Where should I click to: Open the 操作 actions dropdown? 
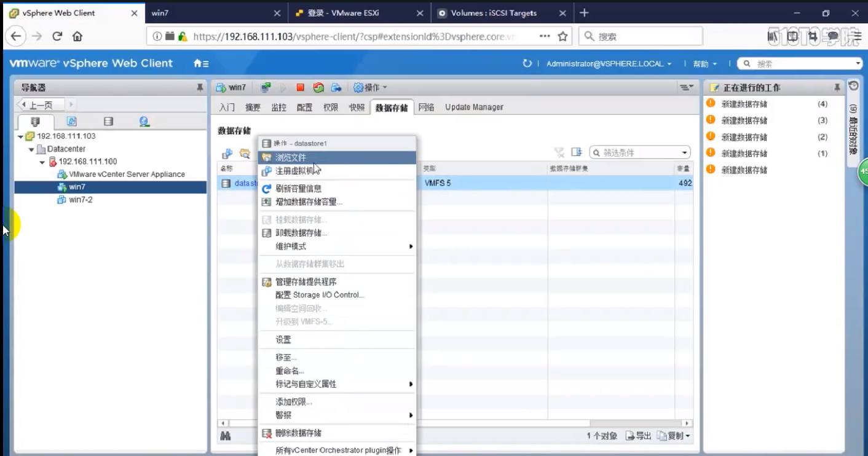point(370,88)
